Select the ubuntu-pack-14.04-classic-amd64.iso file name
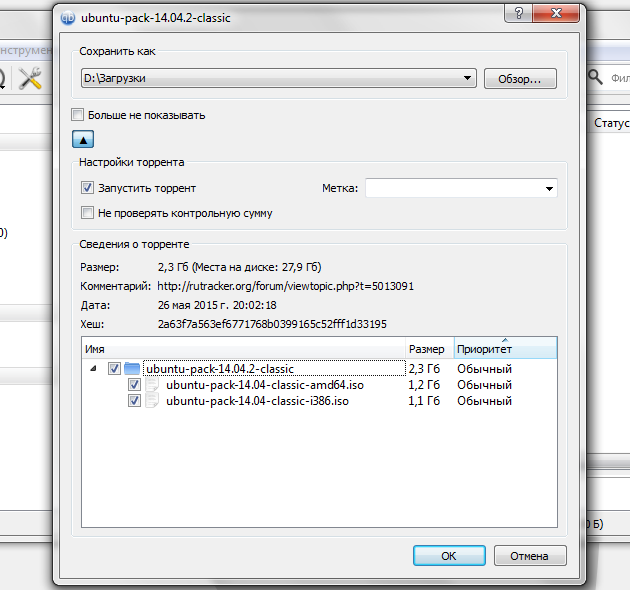630x590 pixels. tap(265, 385)
